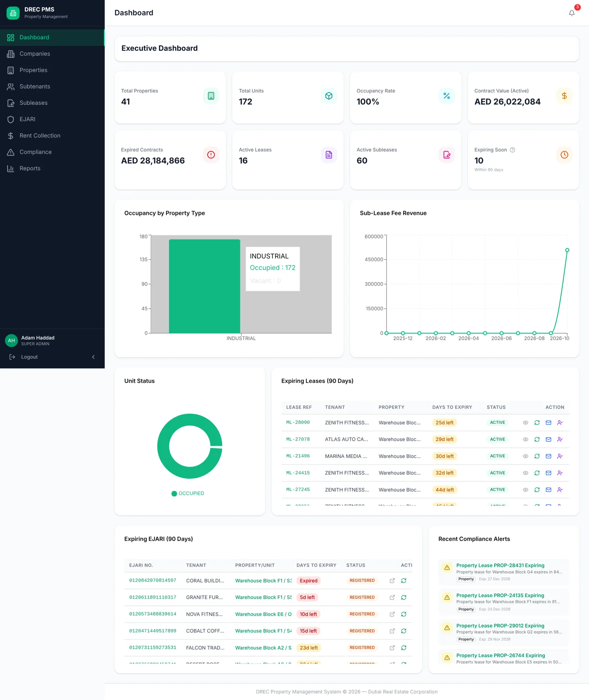Viewport: 589px width, 700px height.
Task: Click the Expiring Soon help icon
Action: [513, 150]
